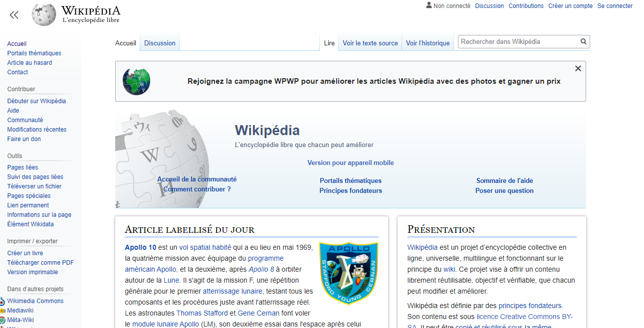Image resolution: width=644 pixels, height=328 pixels.
Task: Click the Wikimedia Commons project icon
Action: [2, 301]
